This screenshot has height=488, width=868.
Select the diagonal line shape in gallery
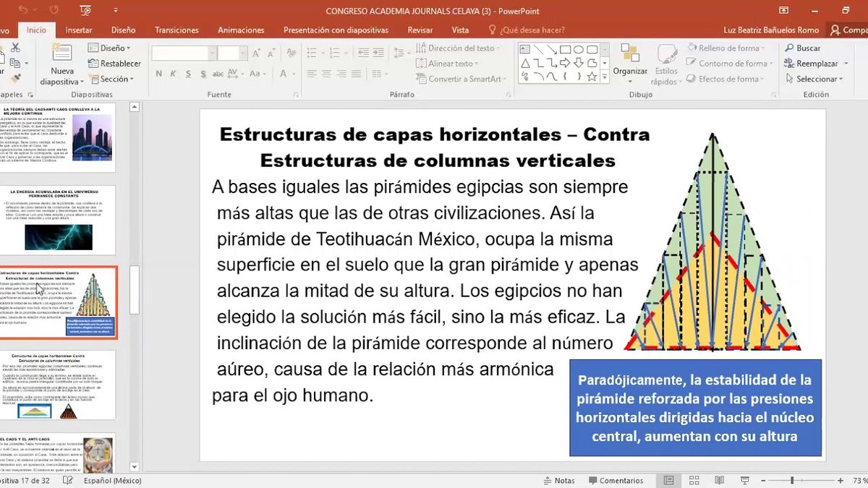point(539,50)
